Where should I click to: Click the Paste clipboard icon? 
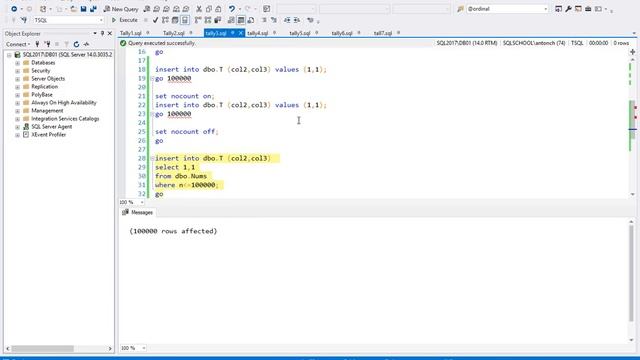click(218, 9)
